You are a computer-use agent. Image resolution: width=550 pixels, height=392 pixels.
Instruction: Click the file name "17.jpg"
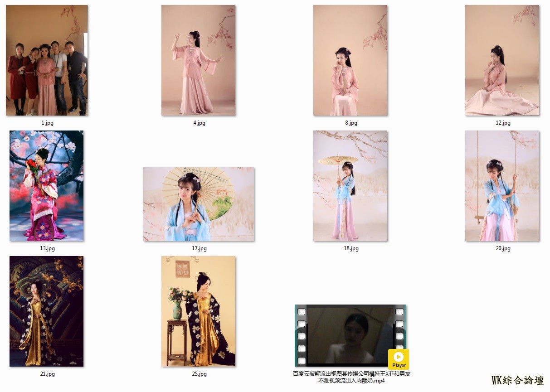point(199,248)
